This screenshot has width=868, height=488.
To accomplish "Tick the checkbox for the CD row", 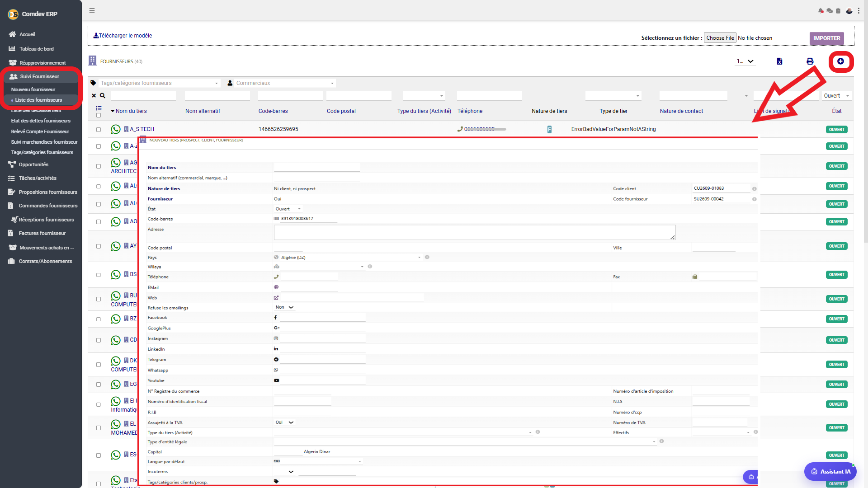I will click(99, 340).
